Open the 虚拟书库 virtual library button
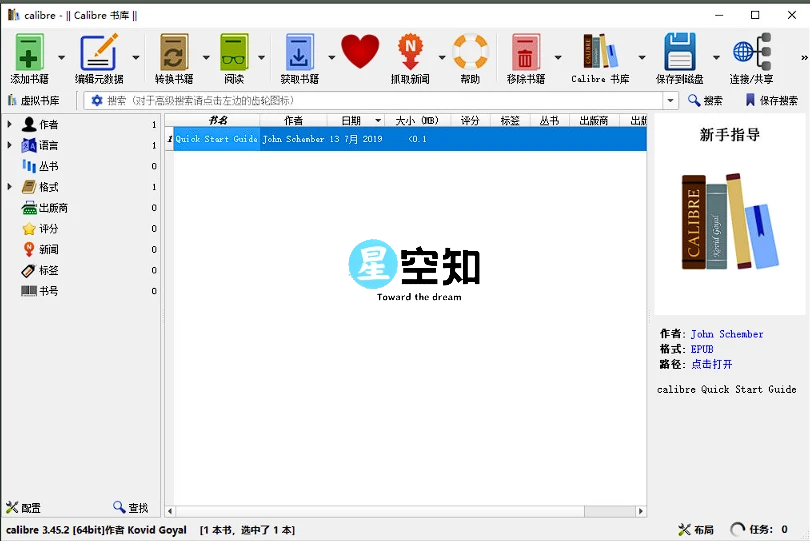 pyautogui.click(x=34, y=100)
